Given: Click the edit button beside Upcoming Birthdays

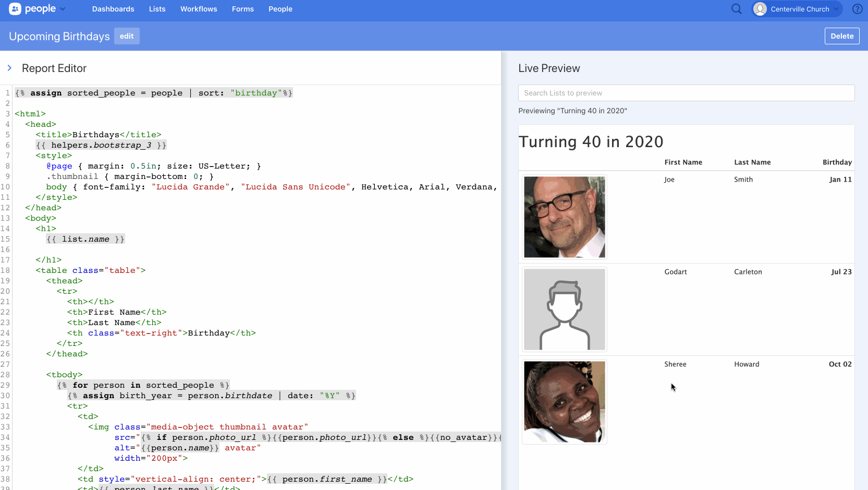Looking at the screenshot, I should tap(127, 36).
